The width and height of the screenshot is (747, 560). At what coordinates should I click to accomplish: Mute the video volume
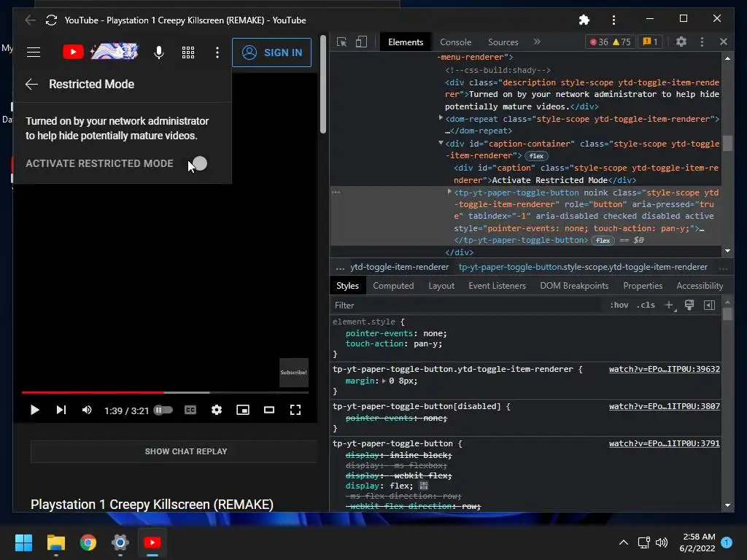[87, 410]
